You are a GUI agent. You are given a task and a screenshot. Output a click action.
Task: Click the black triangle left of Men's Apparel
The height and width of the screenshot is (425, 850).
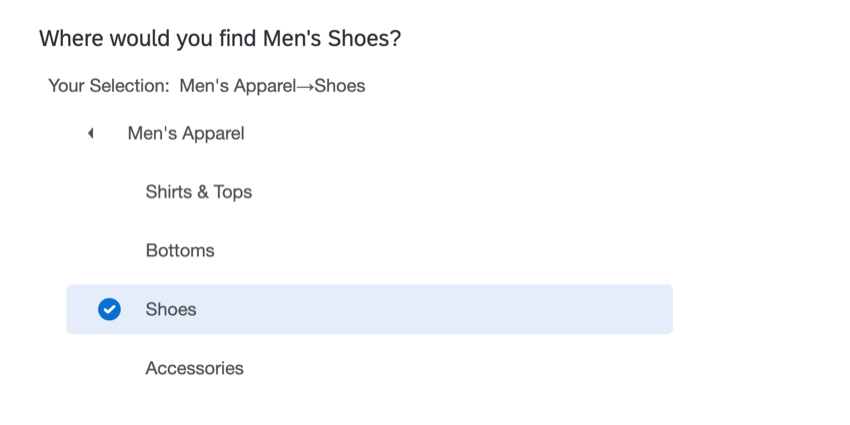pyautogui.click(x=91, y=133)
